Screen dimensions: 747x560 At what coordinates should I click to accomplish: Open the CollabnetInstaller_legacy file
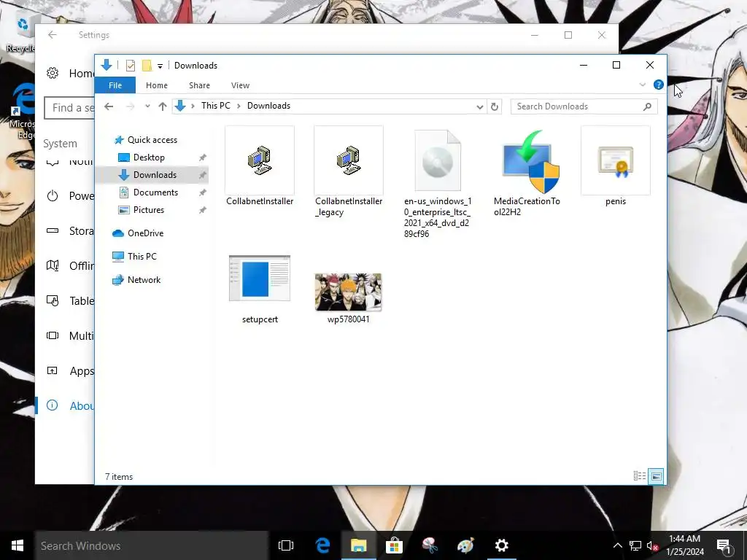pyautogui.click(x=349, y=171)
